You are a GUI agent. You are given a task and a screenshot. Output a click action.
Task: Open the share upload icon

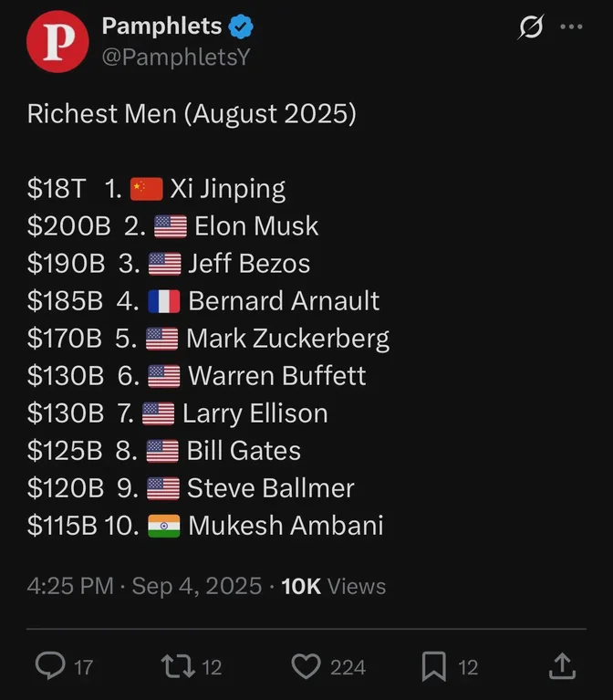pyautogui.click(x=562, y=665)
